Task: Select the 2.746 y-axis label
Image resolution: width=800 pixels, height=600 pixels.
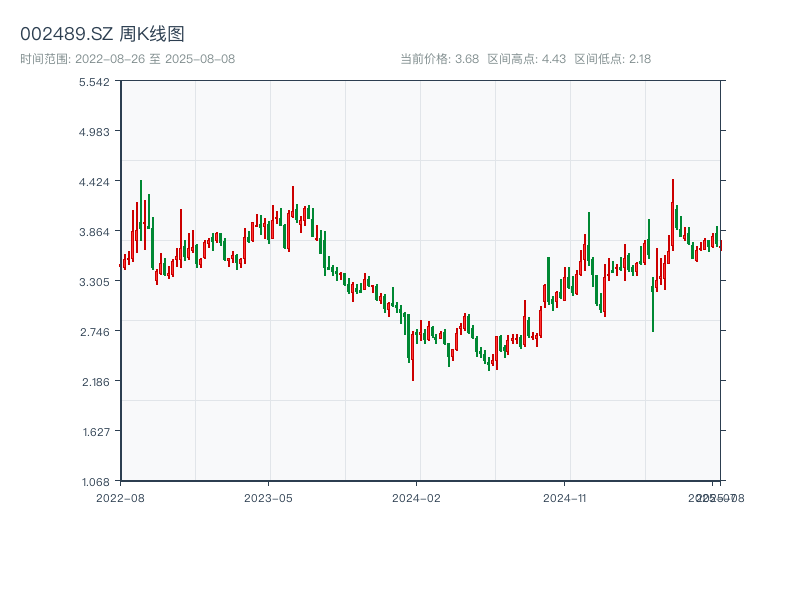Action: pyautogui.click(x=93, y=332)
